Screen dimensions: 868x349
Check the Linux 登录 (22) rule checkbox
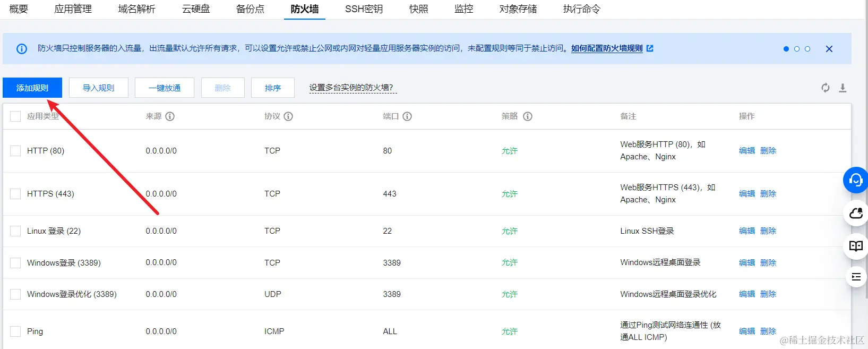tap(15, 231)
